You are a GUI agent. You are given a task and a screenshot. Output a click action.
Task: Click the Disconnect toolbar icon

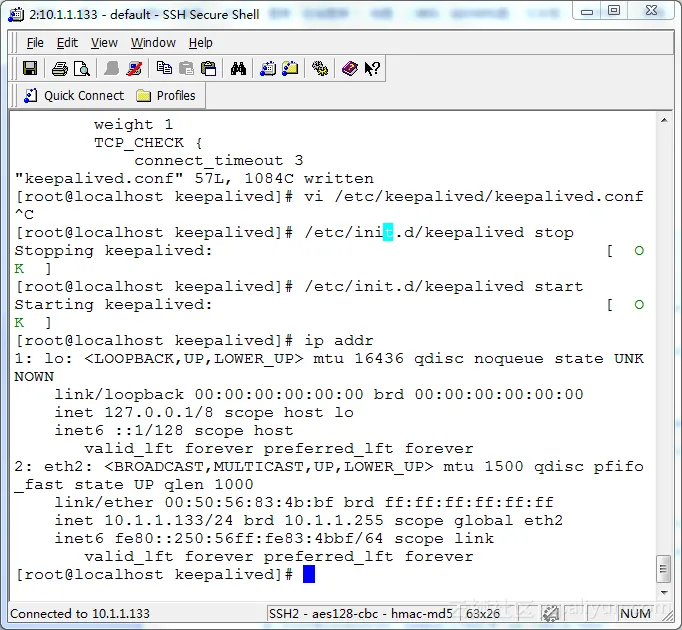134,68
